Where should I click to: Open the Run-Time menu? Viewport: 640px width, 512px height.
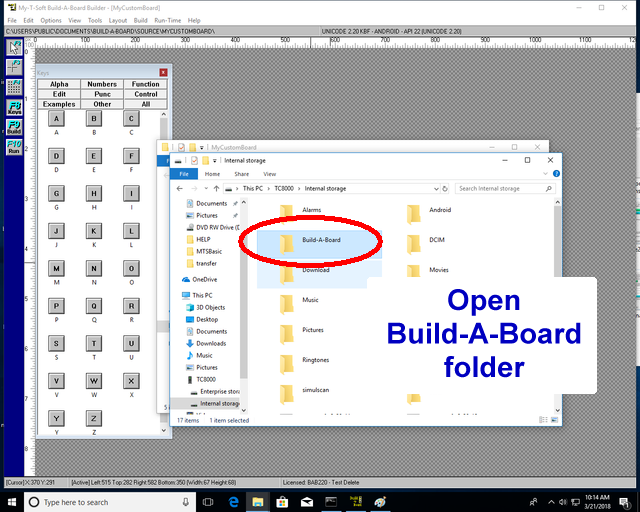click(168, 20)
